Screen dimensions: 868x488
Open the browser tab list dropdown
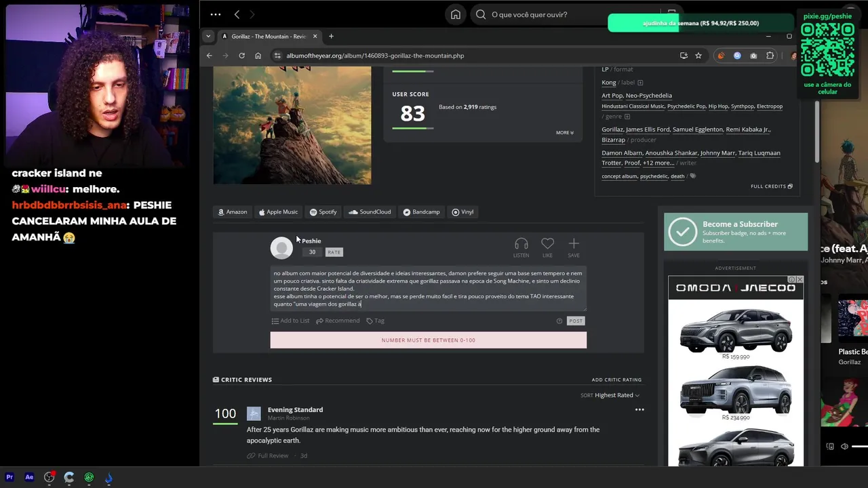click(209, 36)
